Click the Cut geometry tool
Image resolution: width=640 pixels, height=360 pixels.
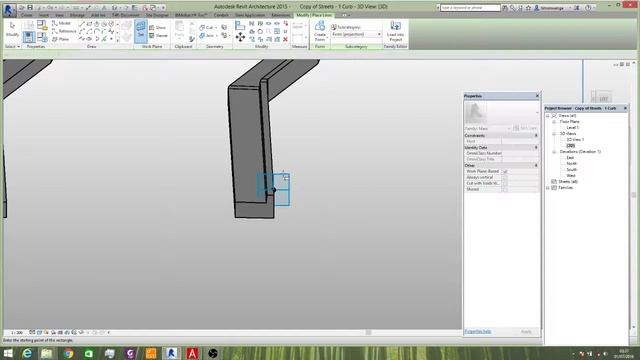coord(207,27)
